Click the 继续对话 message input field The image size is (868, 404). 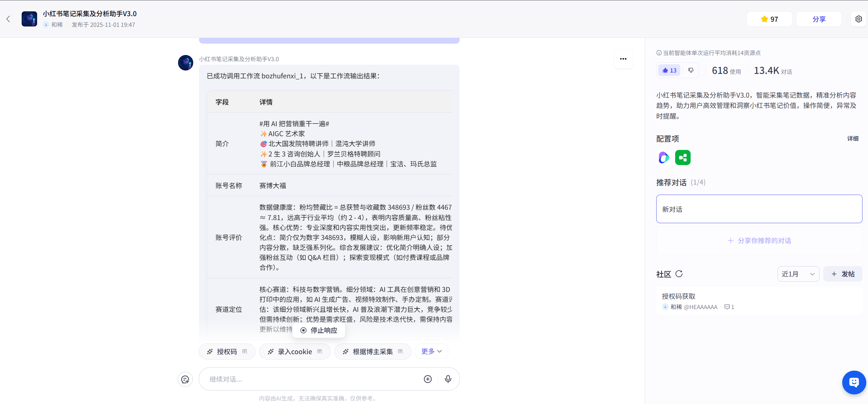(309, 379)
